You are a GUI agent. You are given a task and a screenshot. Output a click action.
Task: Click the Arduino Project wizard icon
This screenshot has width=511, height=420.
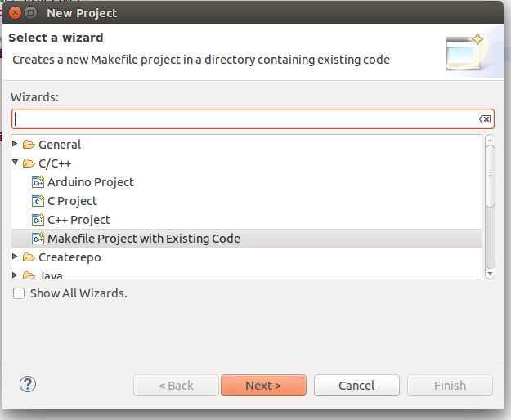(x=38, y=182)
